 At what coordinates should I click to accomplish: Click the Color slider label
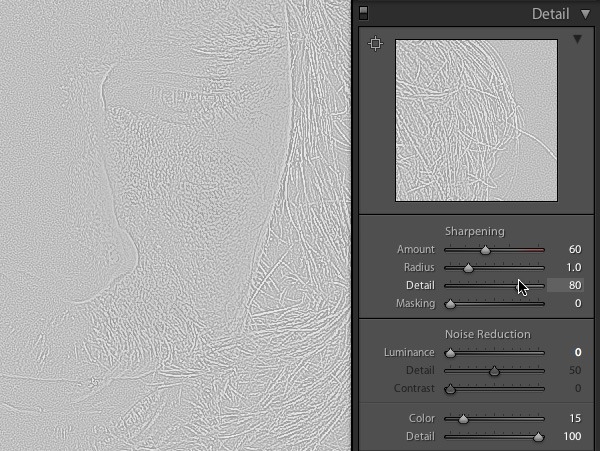pos(422,418)
